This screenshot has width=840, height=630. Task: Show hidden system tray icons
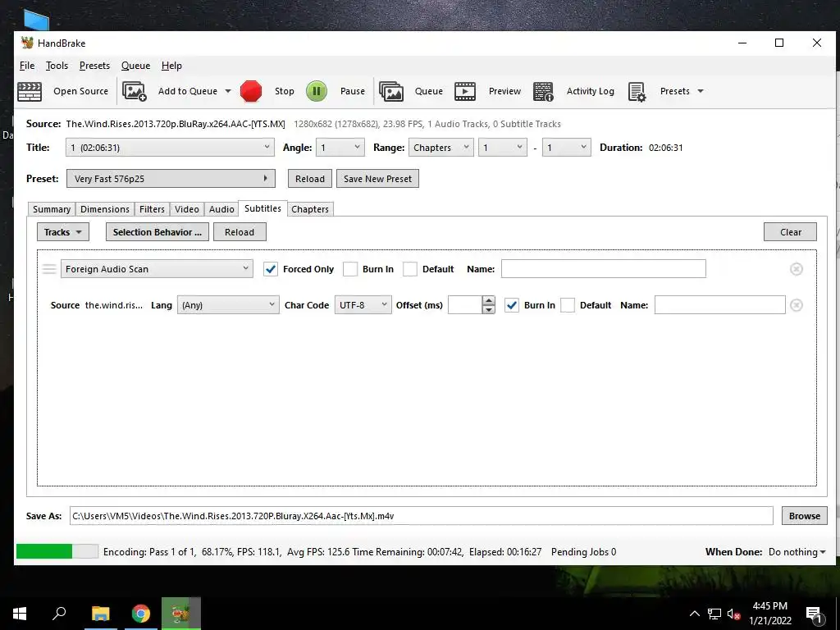click(x=694, y=614)
